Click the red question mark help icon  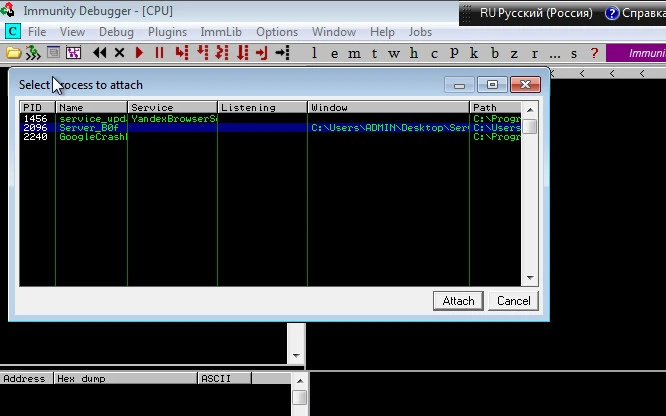(594, 53)
